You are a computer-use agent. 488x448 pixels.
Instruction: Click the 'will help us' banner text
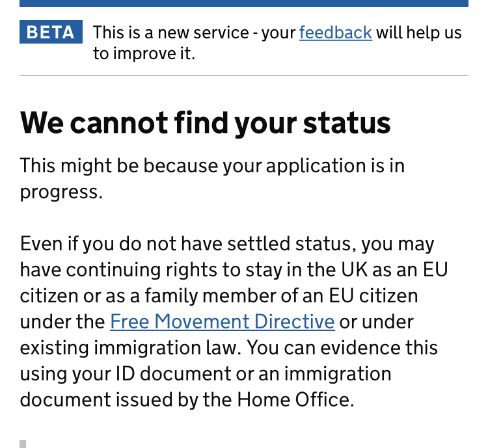[418, 33]
